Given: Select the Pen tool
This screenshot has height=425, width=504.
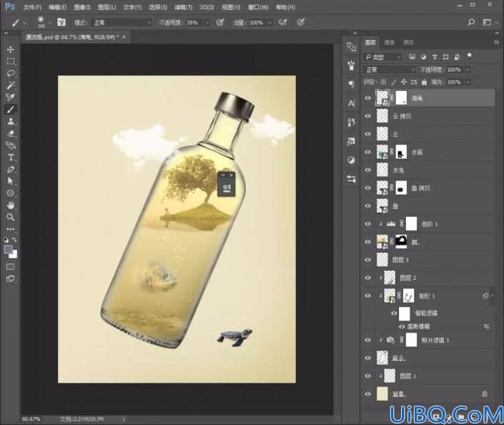Looking at the screenshot, I should tap(10, 170).
